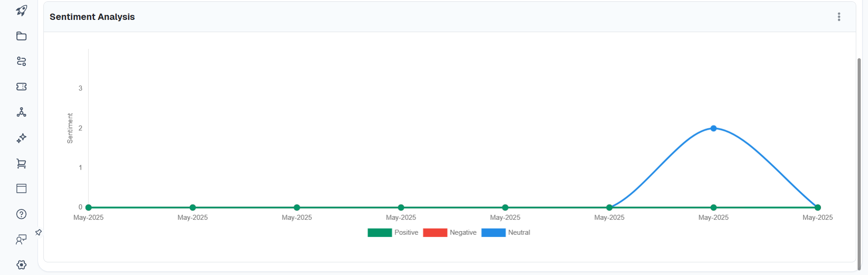Open the shopping cart sidebar icon
Image resolution: width=868 pixels, height=275 pixels.
tap(21, 163)
